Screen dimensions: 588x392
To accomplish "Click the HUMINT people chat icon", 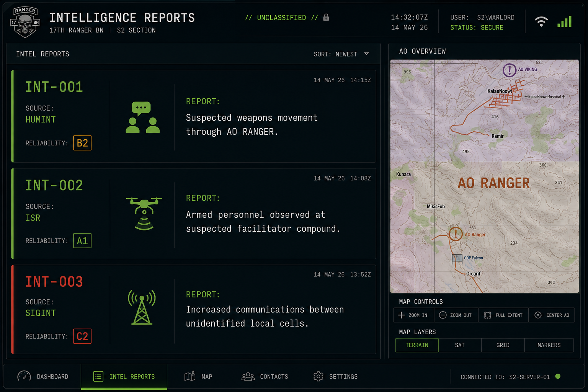I will click(143, 117).
